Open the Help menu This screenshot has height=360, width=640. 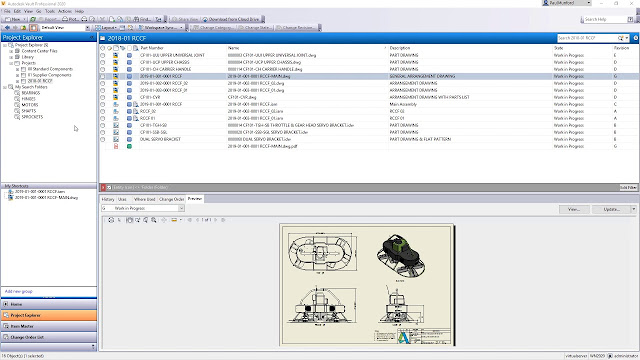(79, 11)
